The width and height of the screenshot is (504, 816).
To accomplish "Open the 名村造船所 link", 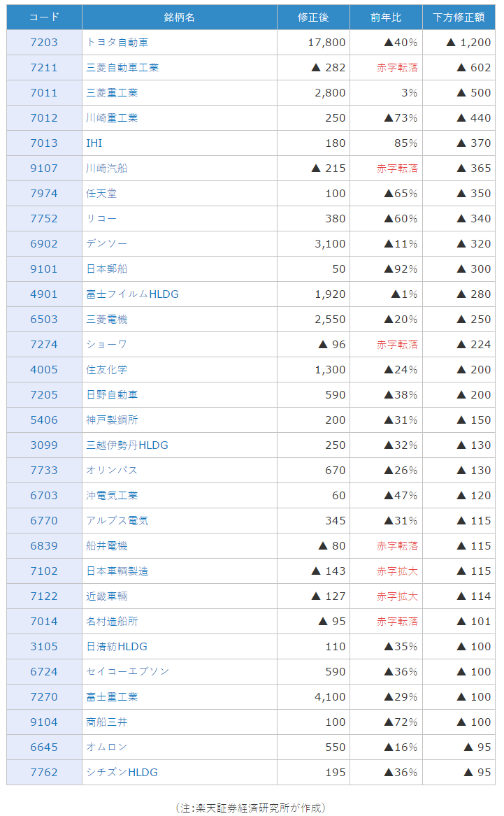I will [x=112, y=622].
